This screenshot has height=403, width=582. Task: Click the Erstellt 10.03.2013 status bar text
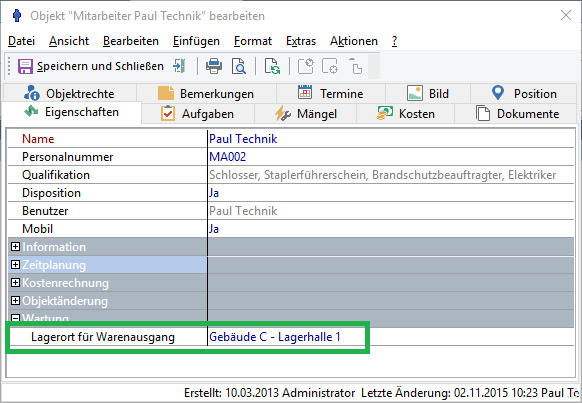click(x=269, y=393)
